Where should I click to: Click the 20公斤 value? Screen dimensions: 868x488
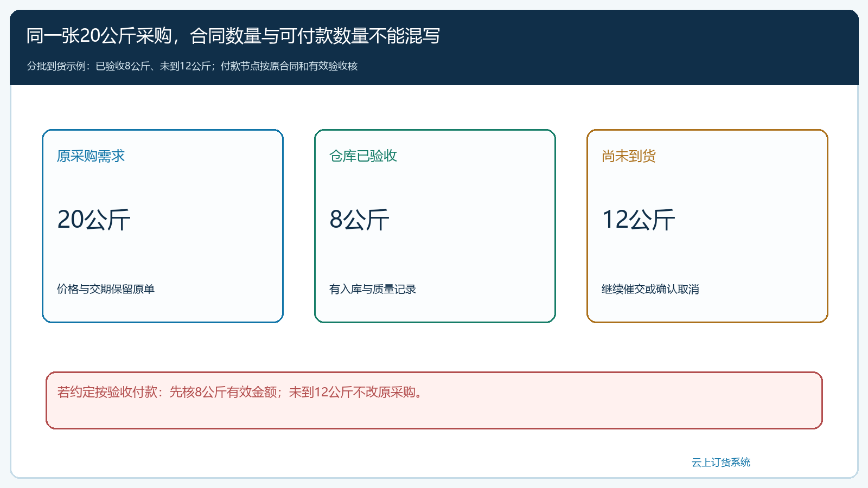click(x=94, y=220)
